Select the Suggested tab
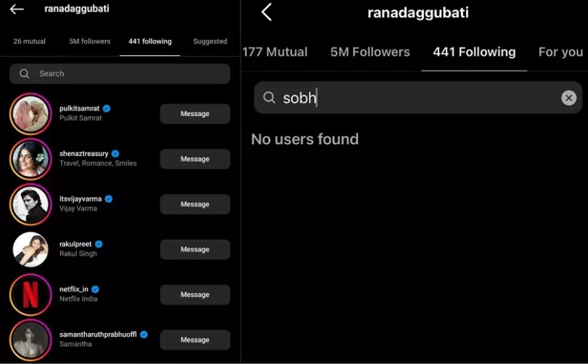Screen dimensions: 588x364 point(210,41)
